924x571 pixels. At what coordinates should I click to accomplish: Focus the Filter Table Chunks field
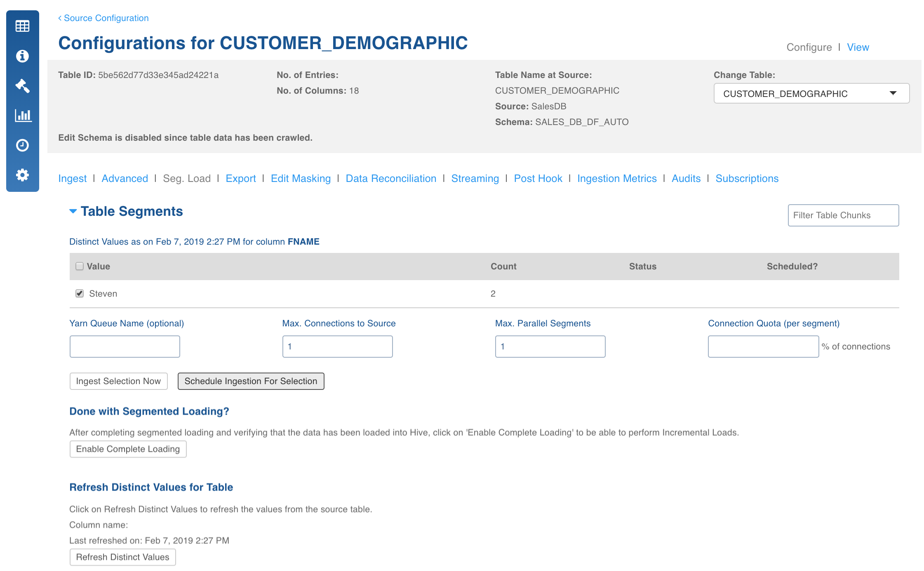[843, 215]
